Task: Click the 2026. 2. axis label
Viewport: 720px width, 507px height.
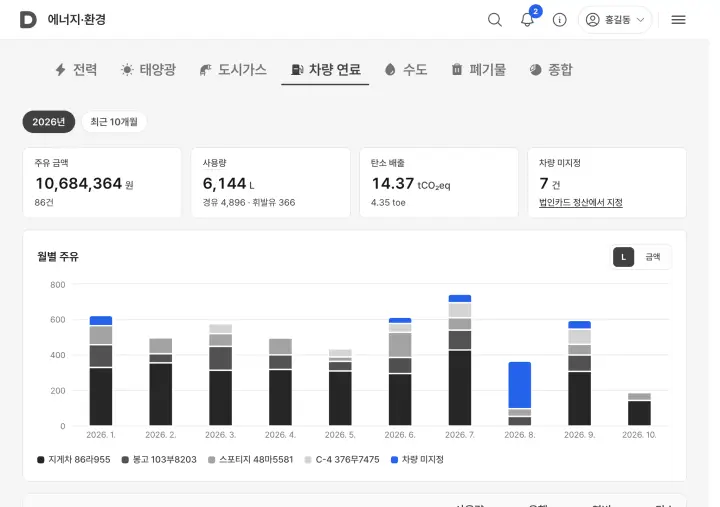Action: [161, 435]
